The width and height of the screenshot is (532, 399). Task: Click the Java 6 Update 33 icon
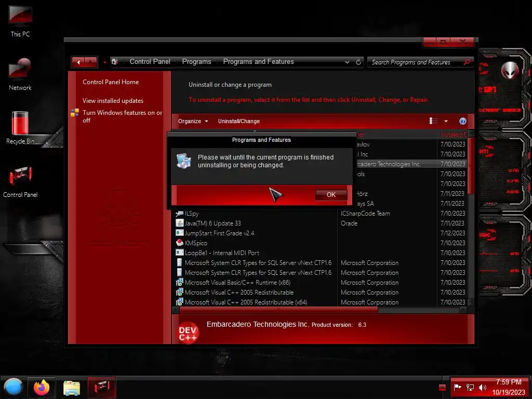[179, 223]
